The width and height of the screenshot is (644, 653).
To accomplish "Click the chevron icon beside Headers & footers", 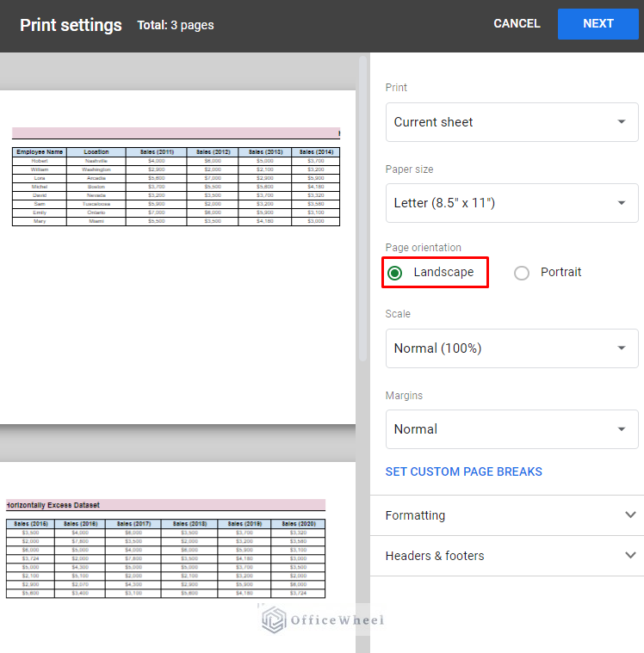I will pyautogui.click(x=630, y=556).
